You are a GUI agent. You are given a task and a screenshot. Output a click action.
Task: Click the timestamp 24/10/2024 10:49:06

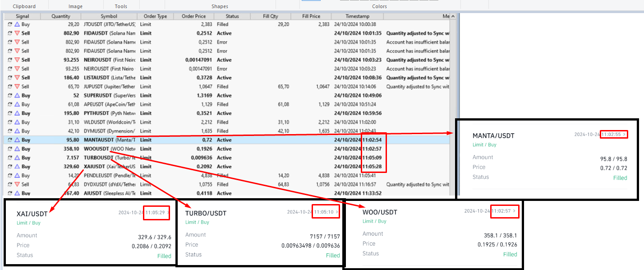coord(358,96)
